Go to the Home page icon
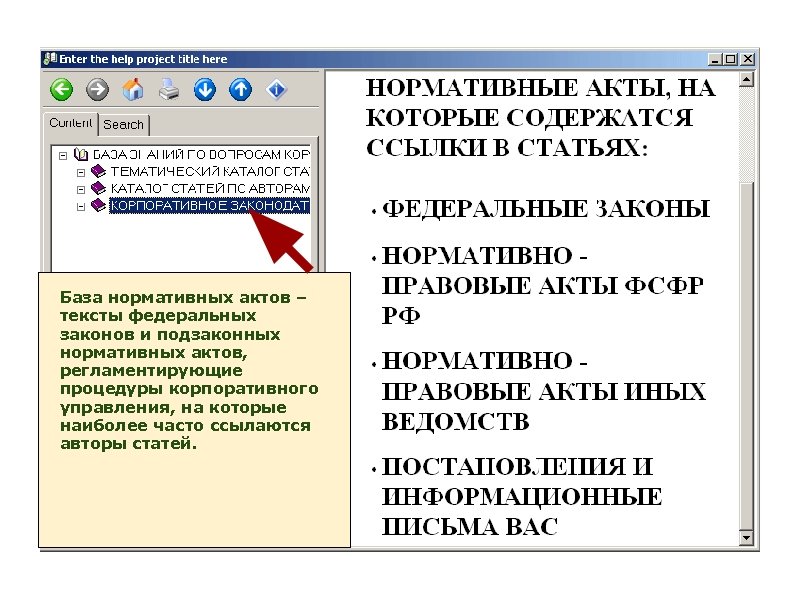800x600 pixels. pyautogui.click(x=133, y=90)
